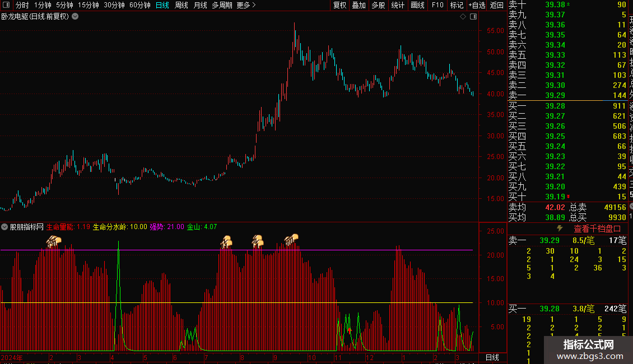Select the 5分钟 period

[64, 5]
